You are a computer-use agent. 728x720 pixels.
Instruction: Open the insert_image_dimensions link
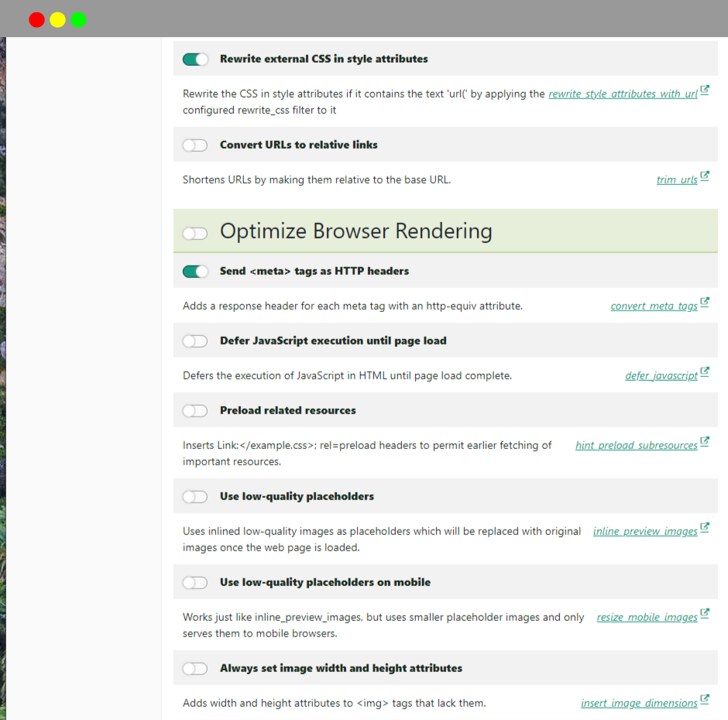coord(639,703)
